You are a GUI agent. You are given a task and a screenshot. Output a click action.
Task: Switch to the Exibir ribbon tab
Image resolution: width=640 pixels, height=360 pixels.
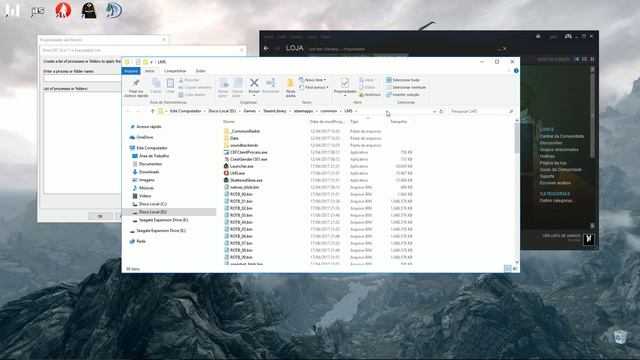[200, 71]
